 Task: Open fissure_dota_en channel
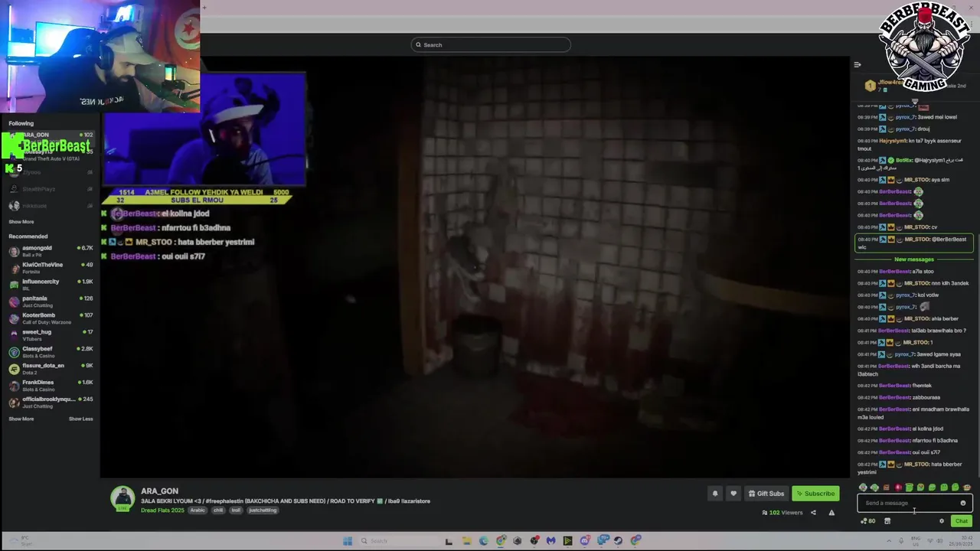(51, 369)
